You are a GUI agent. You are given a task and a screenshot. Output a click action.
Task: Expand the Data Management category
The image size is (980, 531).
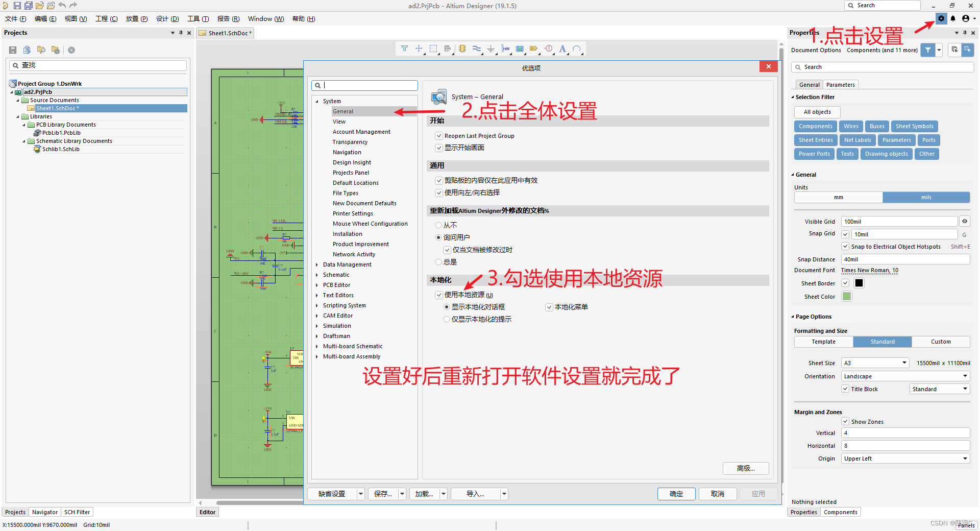(318, 264)
